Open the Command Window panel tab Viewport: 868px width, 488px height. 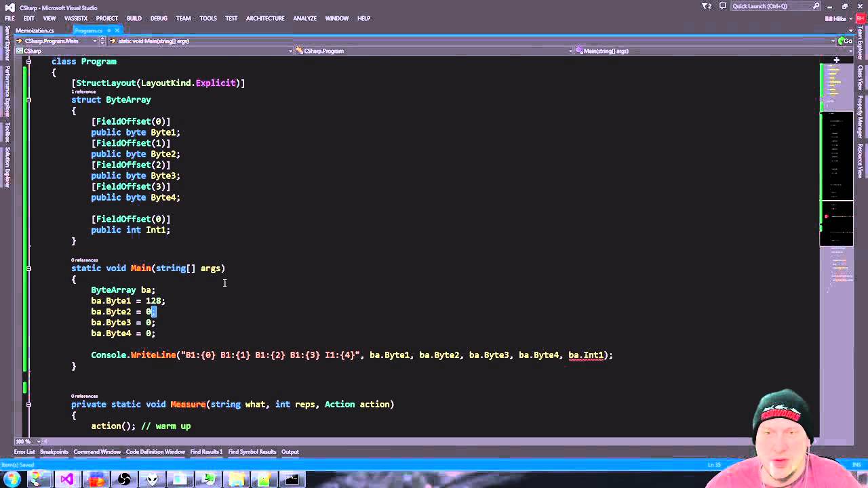click(97, 452)
